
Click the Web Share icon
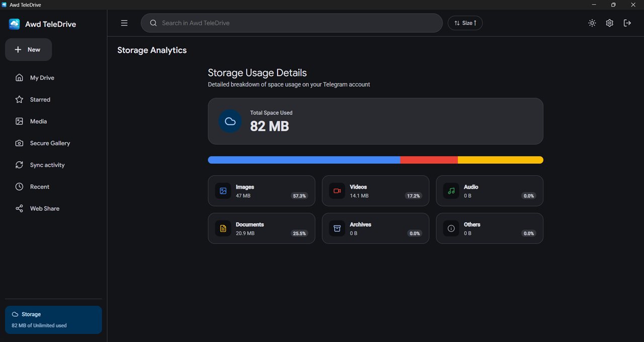[x=19, y=208]
